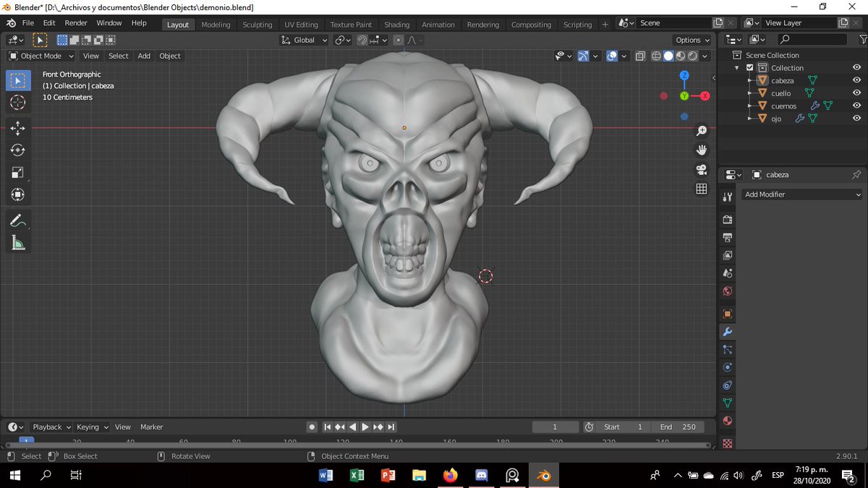Switch perspective/orthographic with the grid icon
This screenshot has height=488, width=868.
701,189
